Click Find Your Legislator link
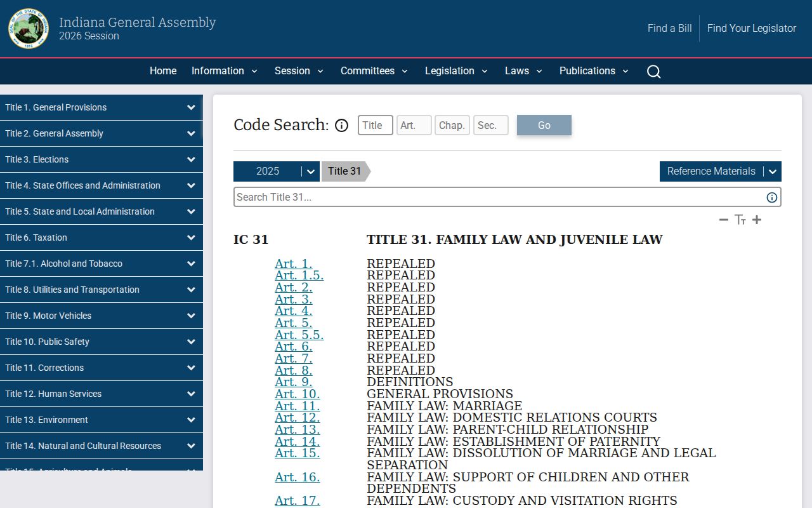This screenshot has width=812, height=508. click(752, 29)
